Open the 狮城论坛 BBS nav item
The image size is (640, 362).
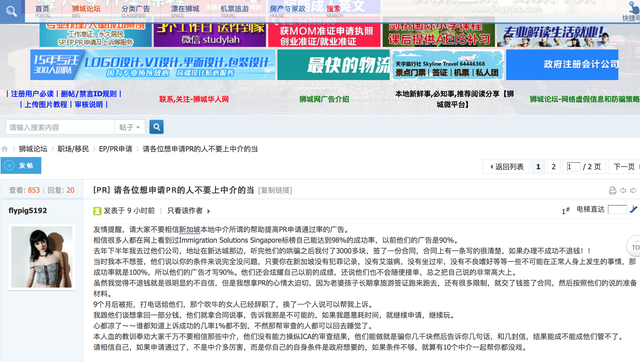(86, 11)
